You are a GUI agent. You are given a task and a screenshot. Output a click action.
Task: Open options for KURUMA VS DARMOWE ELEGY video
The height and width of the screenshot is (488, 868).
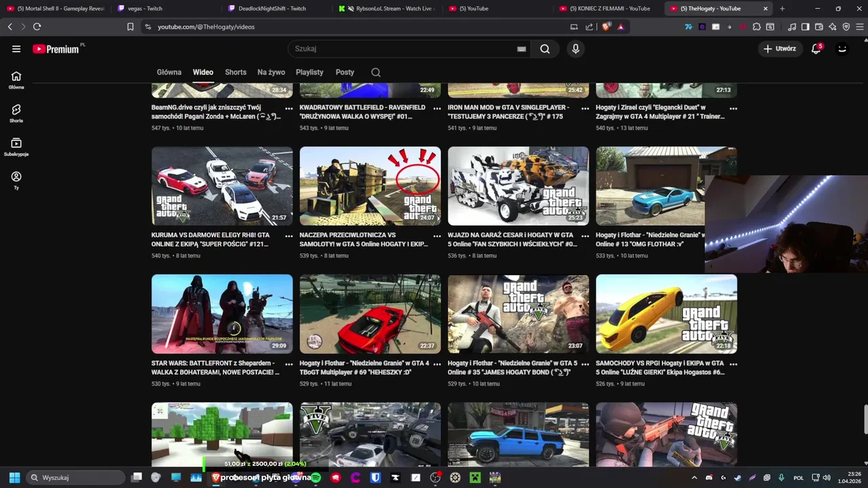coord(289,237)
